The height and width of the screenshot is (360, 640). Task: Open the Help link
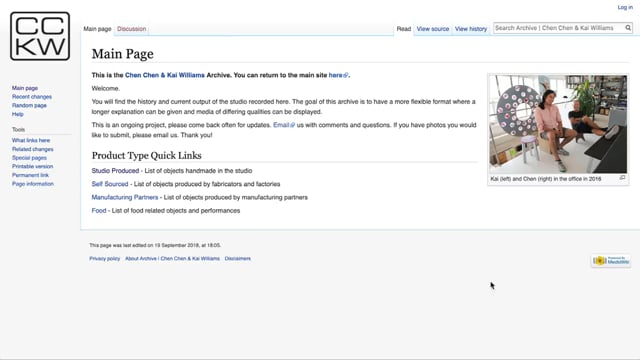click(x=18, y=114)
